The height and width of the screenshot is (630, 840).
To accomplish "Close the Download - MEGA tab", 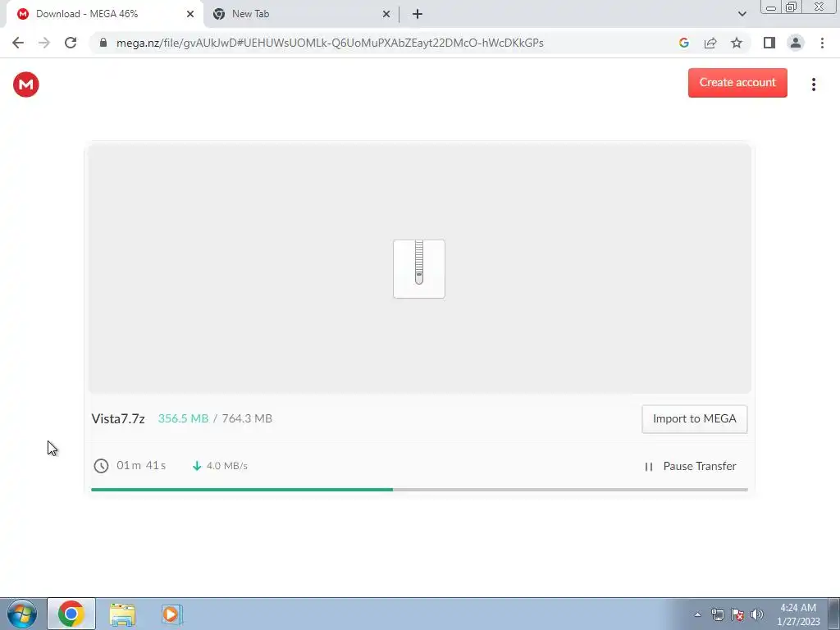I will click(x=190, y=14).
